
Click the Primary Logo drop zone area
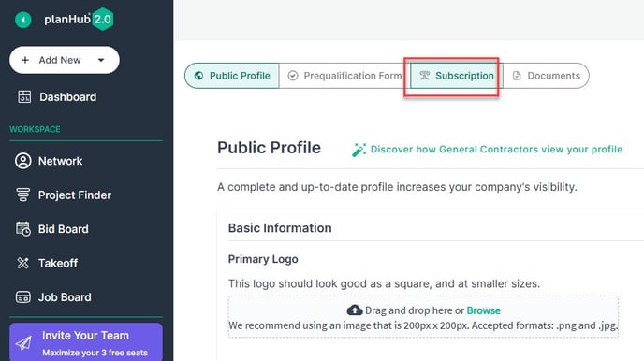(423, 317)
